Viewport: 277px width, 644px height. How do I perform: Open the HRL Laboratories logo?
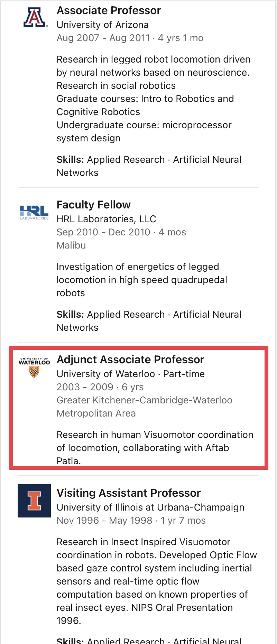coord(34,212)
